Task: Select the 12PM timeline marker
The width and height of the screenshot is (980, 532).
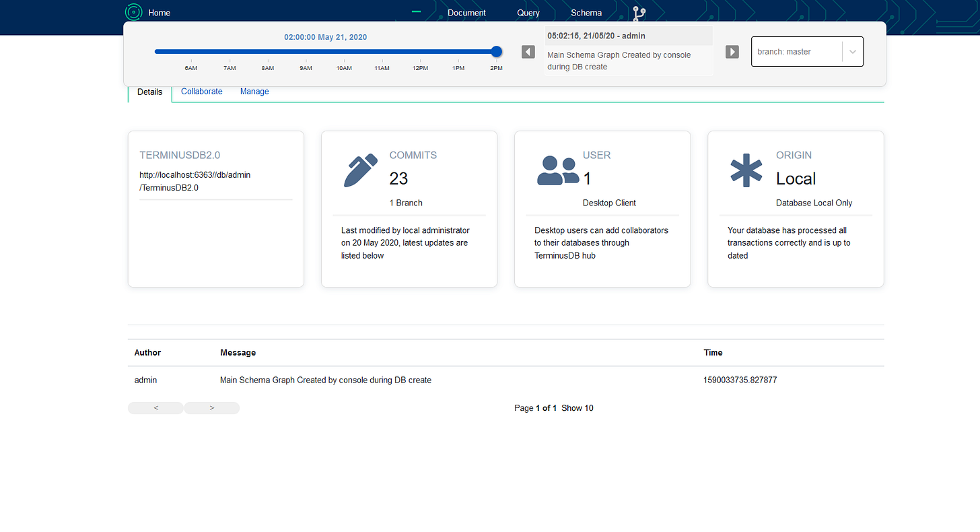Action: (421, 68)
